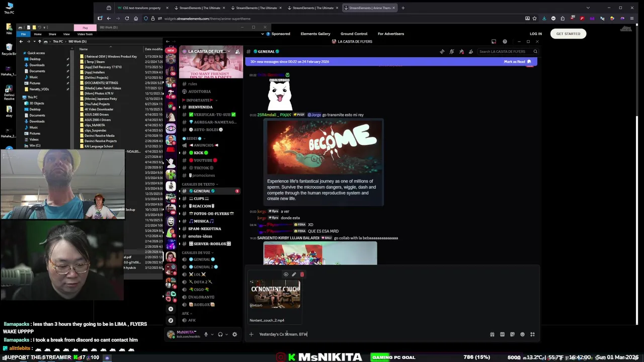Open the apps launcher icon in message bar
Screen dimensions: 644x362
[x=532, y=334]
